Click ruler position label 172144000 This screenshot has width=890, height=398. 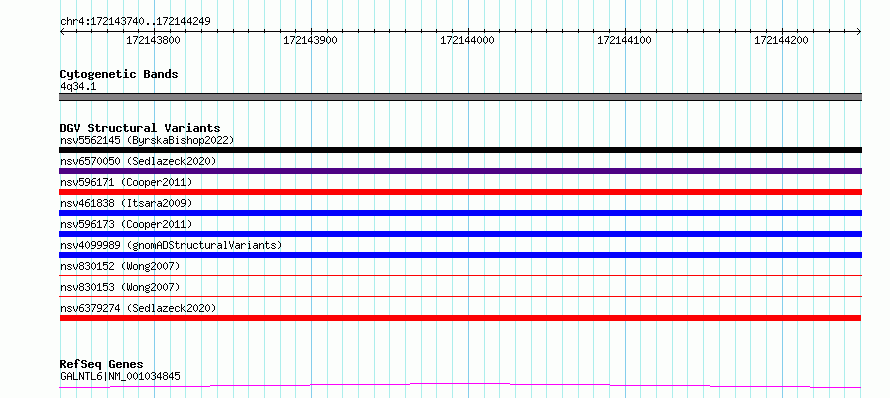tap(467, 40)
